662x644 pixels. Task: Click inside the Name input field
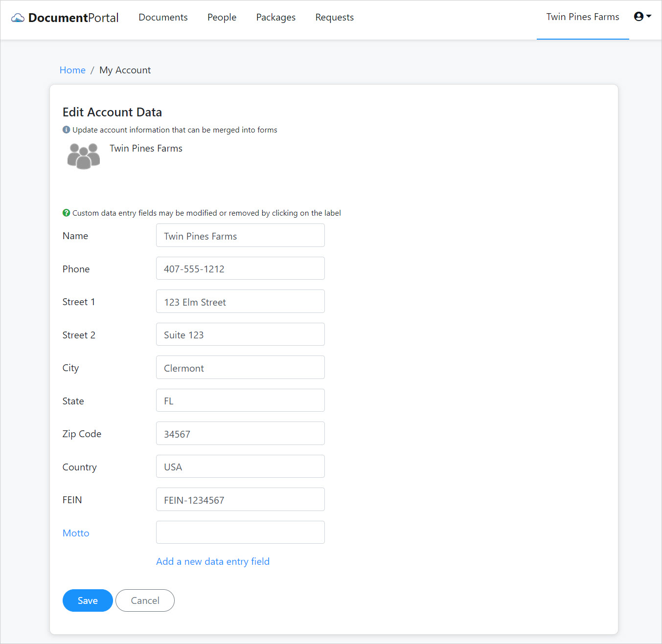(240, 235)
